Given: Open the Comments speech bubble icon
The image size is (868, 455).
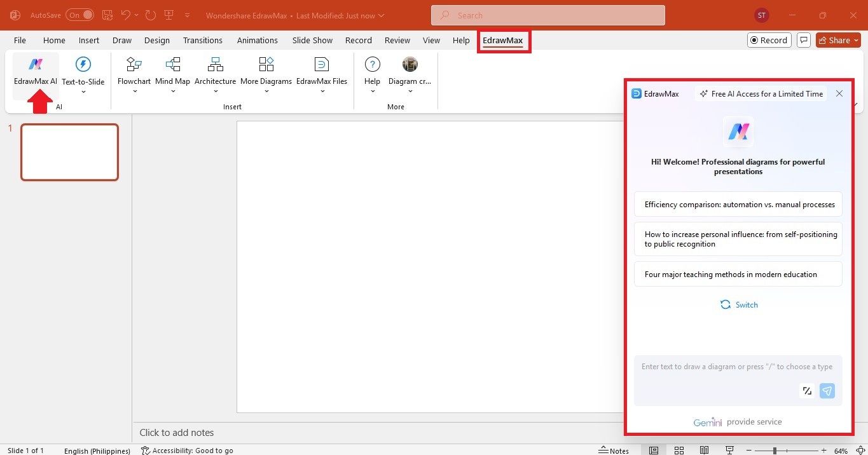Looking at the screenshot, I should click(x=804, y=40).
